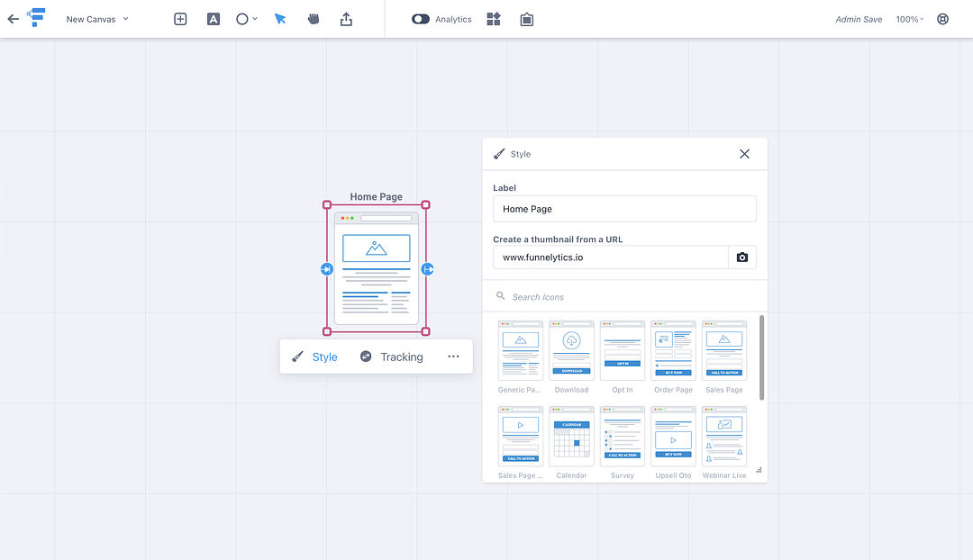Capture thumbnail with the camera button
Viewport: 973px width, 560px height.
tap(742, 257)
